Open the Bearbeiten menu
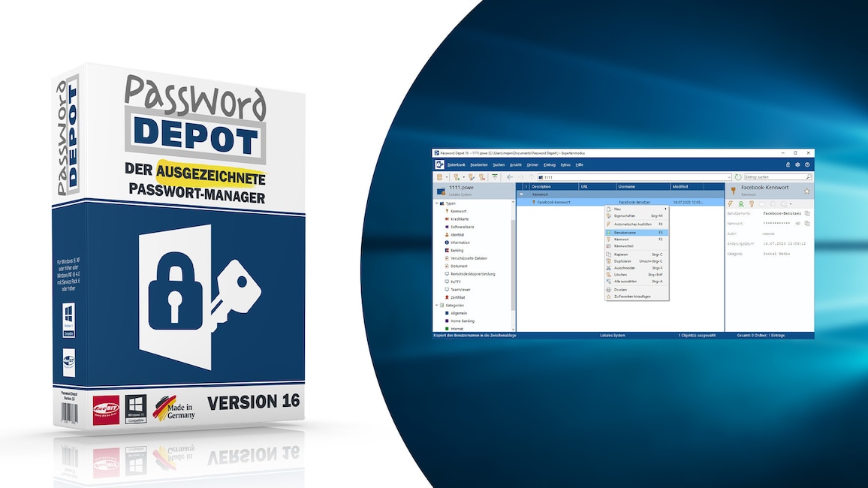This screenshot has width=868, height=488. point(479,165)
